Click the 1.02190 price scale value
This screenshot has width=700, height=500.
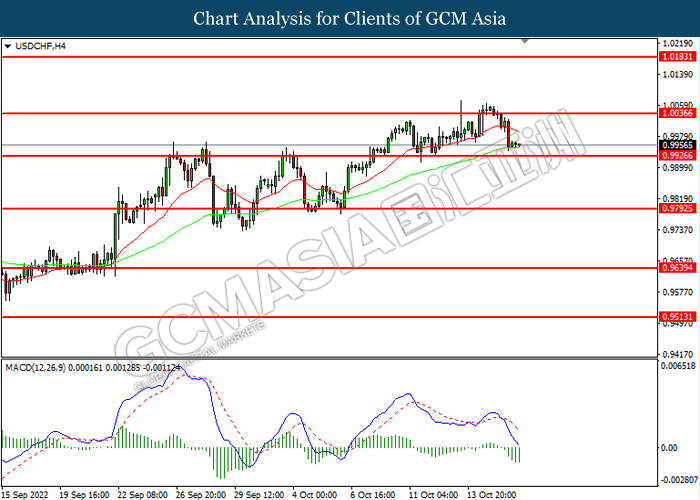tap(678, 43)
